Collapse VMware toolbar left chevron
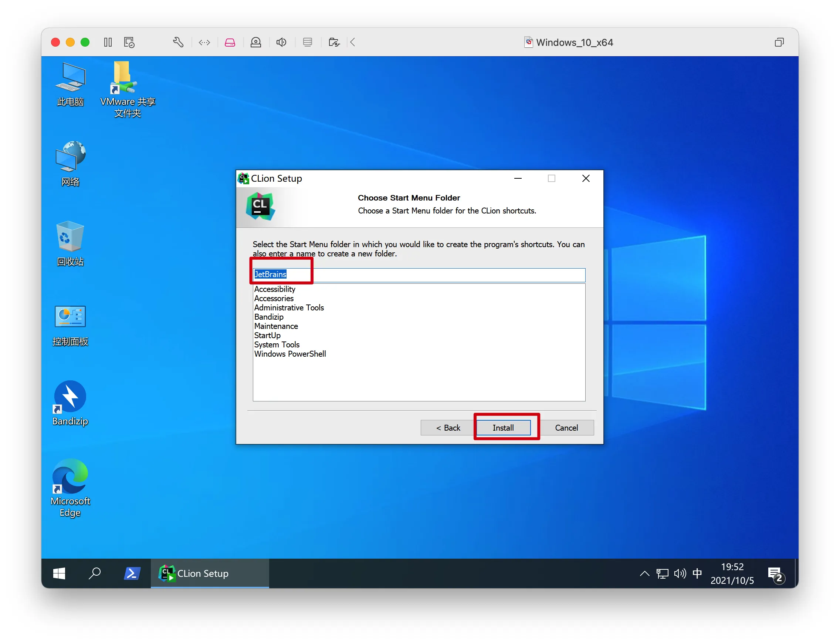 [353, 42]
